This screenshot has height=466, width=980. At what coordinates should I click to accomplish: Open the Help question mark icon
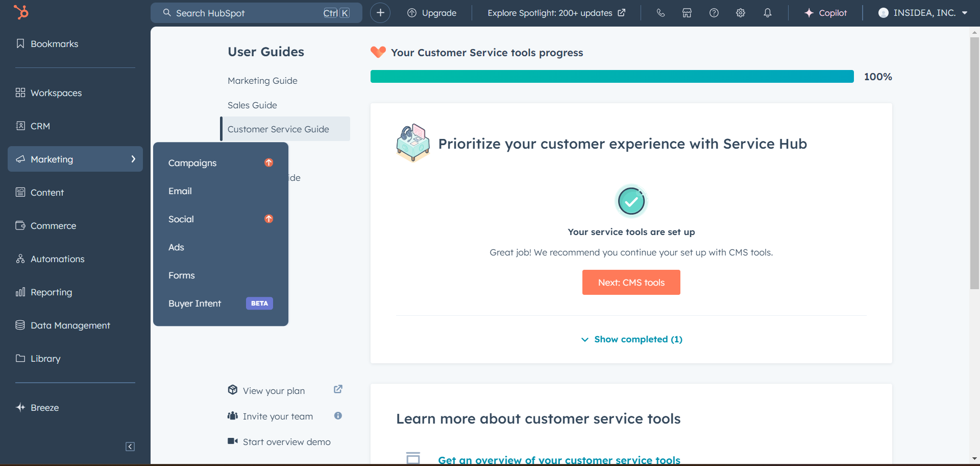714,13
